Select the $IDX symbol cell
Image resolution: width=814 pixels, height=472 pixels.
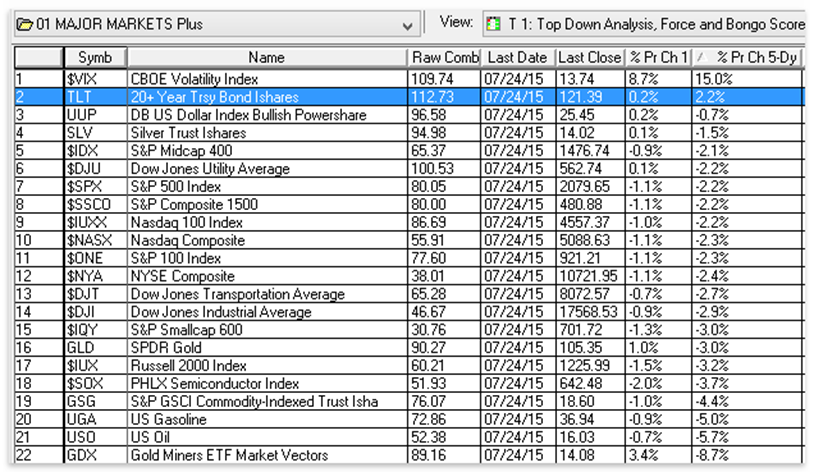[x=96, y=151]
